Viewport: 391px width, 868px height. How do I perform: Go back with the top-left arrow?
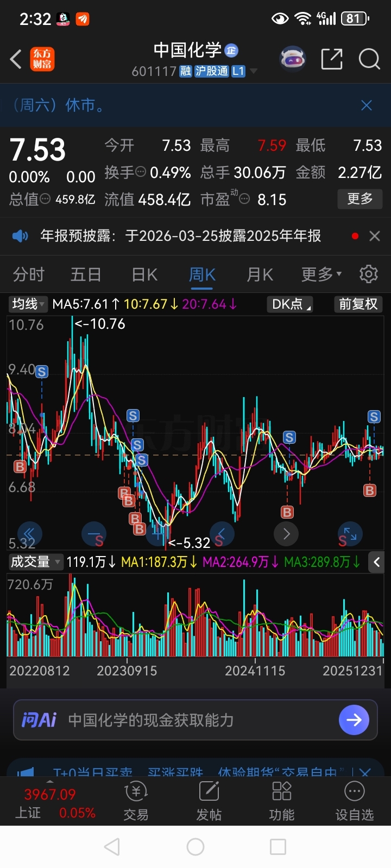click(16, 59)
